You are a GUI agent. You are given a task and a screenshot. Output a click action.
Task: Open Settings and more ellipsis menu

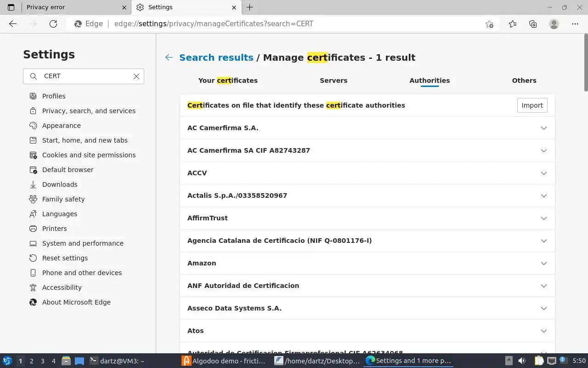pyautogui.click(x=575, y=24)
